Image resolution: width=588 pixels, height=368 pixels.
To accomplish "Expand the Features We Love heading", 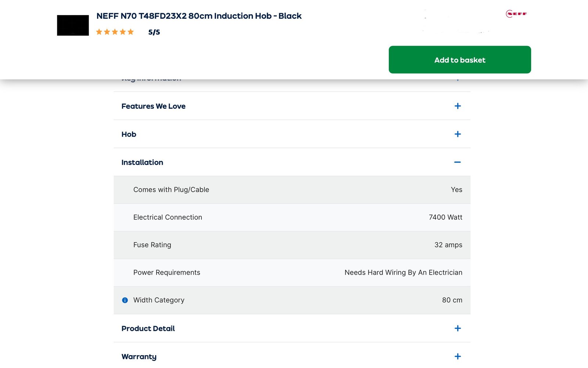I will click(x=153, y=106).
